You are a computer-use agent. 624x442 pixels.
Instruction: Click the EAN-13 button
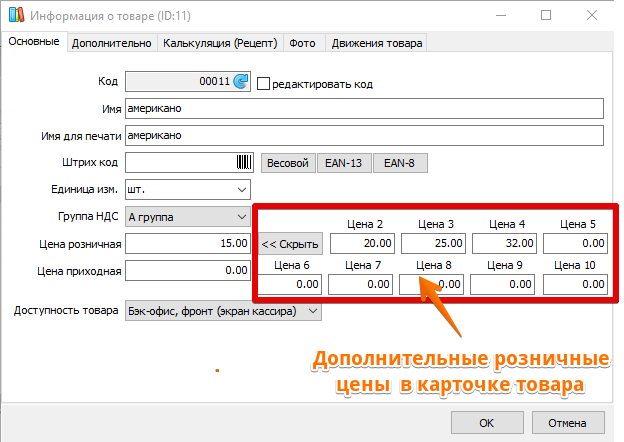click(x=344, y=163)
